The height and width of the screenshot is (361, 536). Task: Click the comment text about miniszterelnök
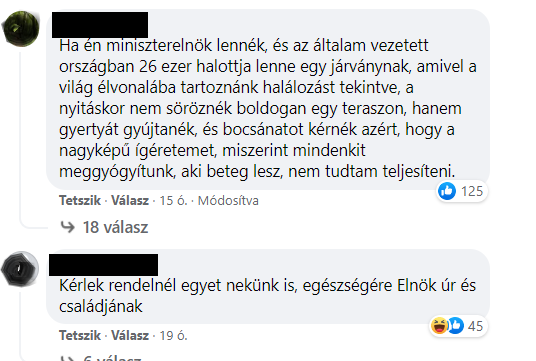pyautogui.click(x=267, y=108)
